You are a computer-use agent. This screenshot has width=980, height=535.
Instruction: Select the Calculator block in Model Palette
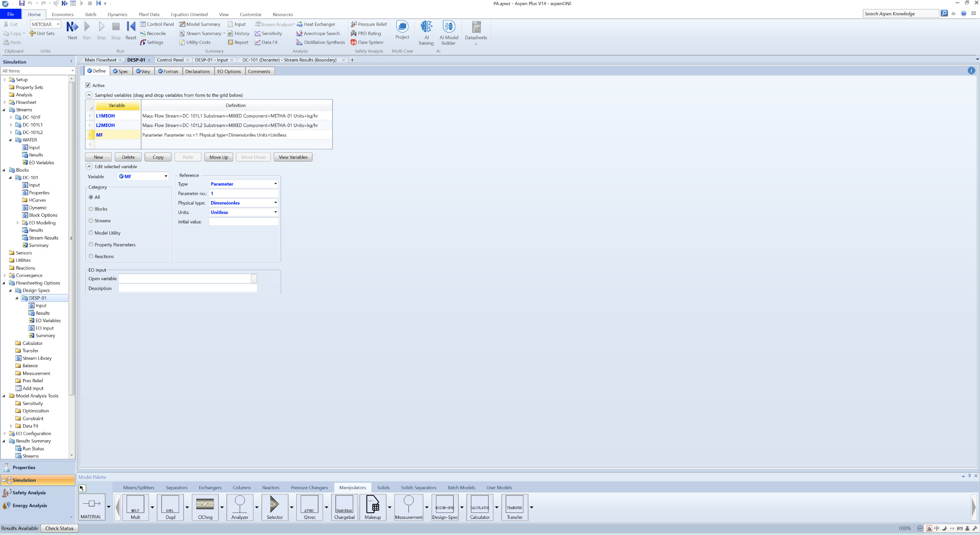coord(480,507)
